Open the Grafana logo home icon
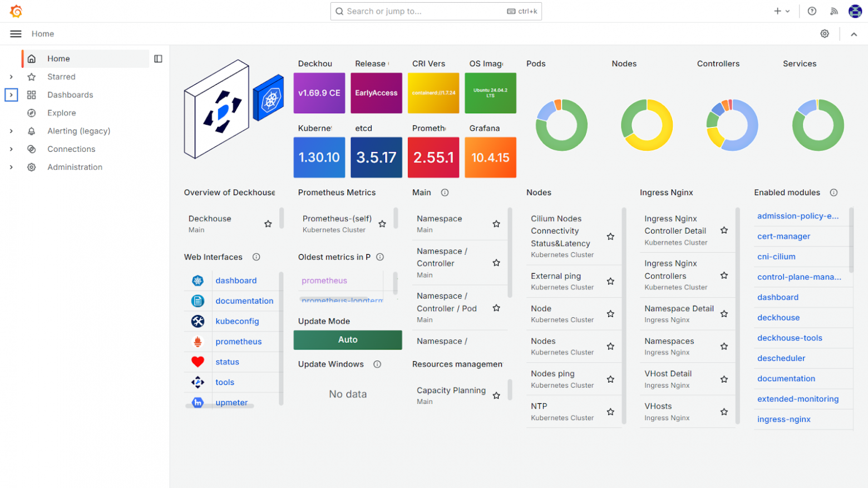 pyautogui.click(x=16, y=11)
